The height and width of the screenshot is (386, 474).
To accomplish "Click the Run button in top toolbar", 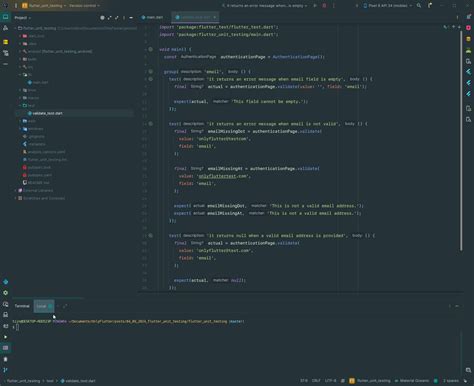I will [315, 6].
